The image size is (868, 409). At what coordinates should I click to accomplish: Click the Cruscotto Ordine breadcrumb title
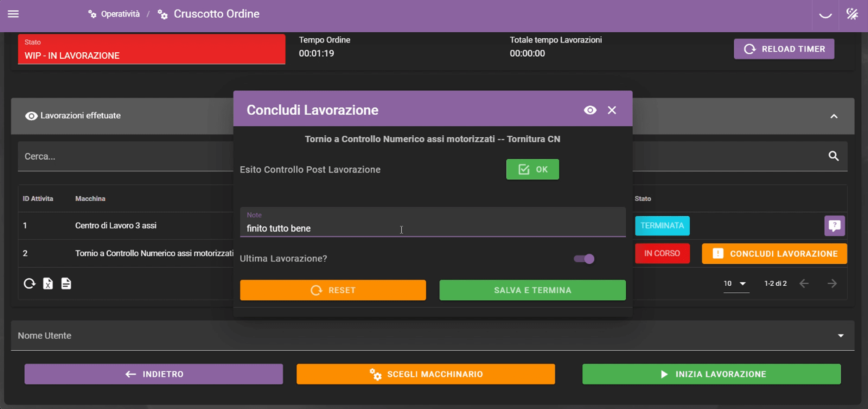[x=216, y=14]
